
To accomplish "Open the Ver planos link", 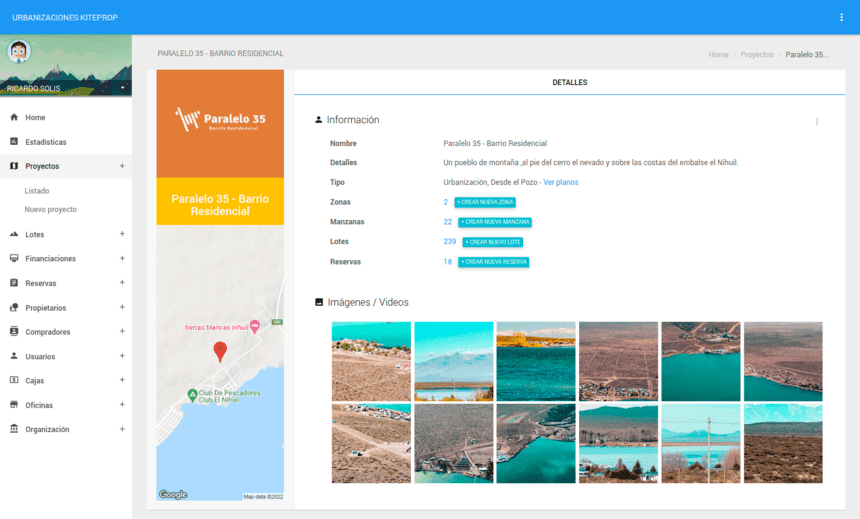I will coord(561,182).
